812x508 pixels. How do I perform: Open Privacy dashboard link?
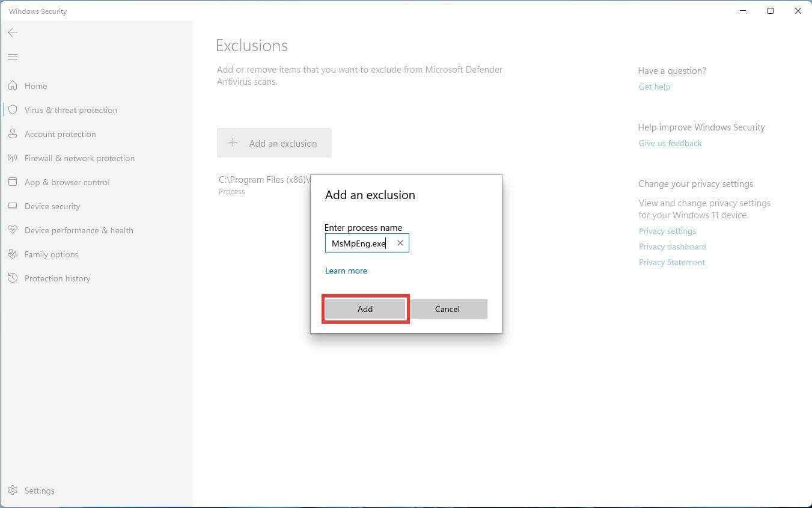point(672,246)
